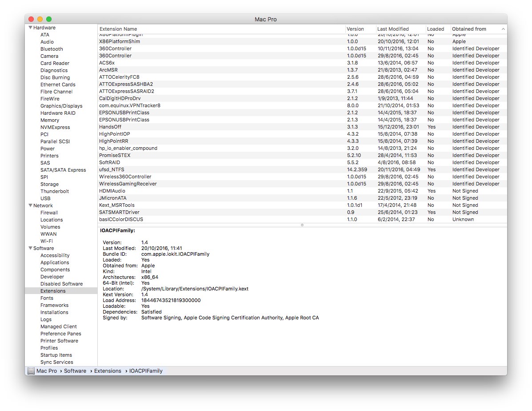Open Storage section

pos(49,185)
